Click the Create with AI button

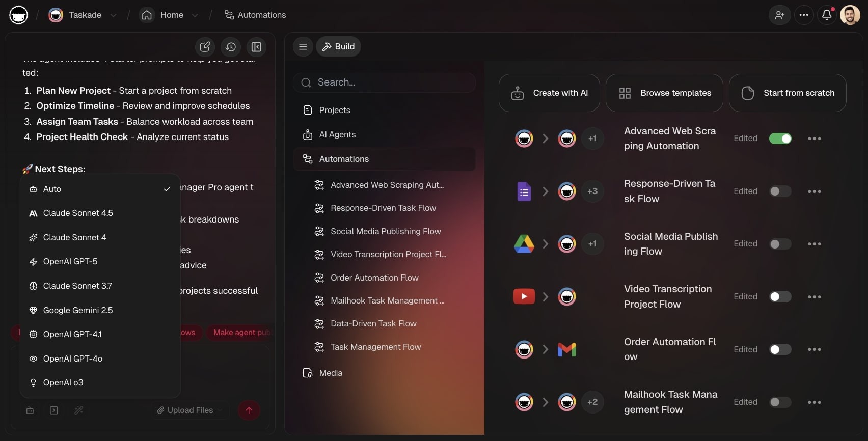pos(549,93)
